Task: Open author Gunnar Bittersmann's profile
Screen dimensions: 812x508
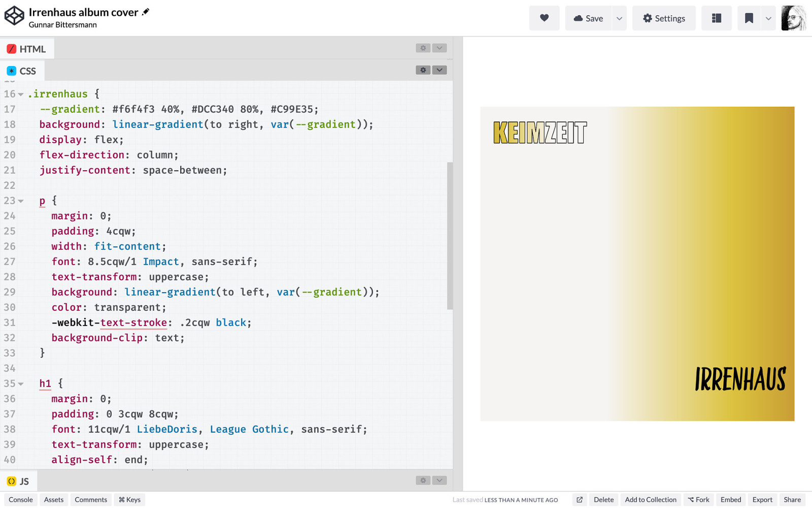Action: coord(62,24)
